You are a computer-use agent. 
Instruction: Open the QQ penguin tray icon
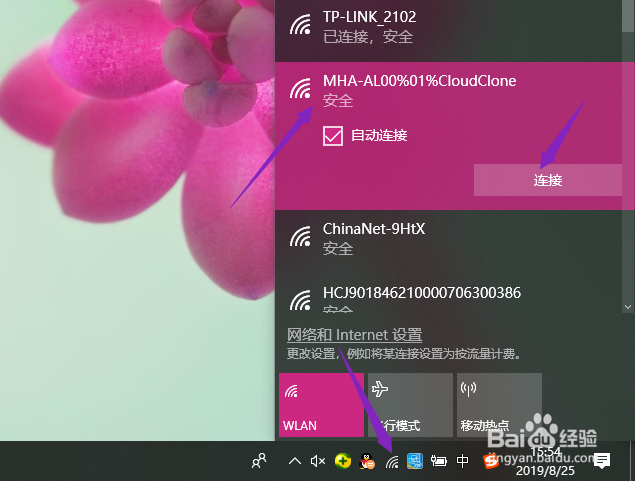367,461
